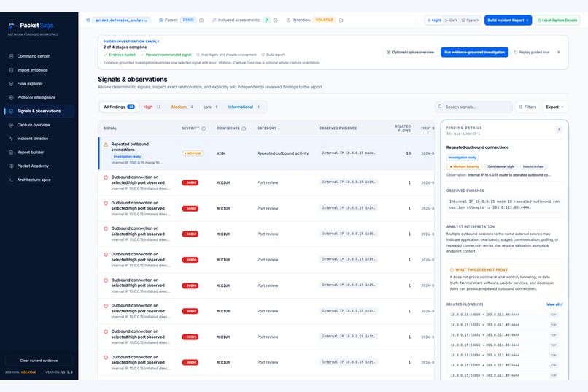Switch to System theme
Screen dimensions: 588x392
(x=471, y=20)
